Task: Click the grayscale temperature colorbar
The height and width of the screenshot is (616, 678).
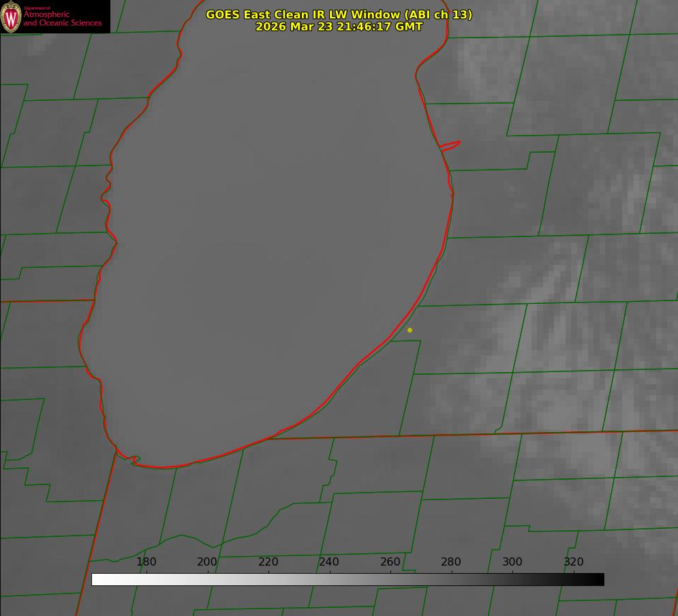Action: point(348,579)
